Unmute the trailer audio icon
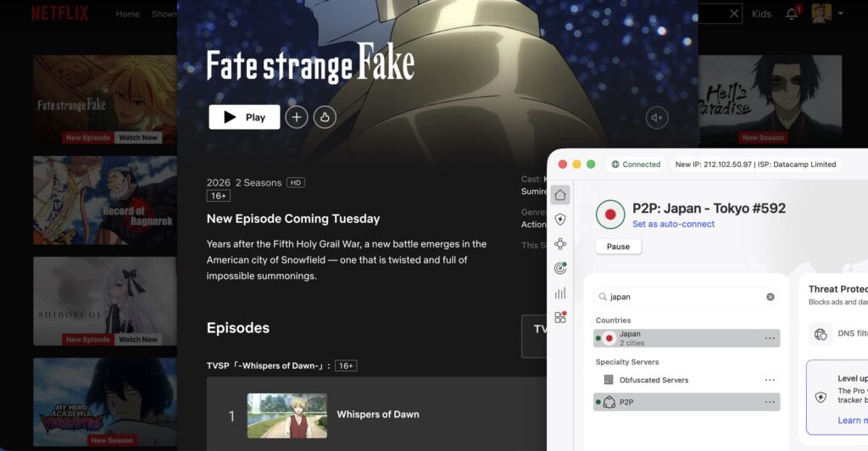The height and width of the screenshot is (451, 868). click(x=657, y=117)
